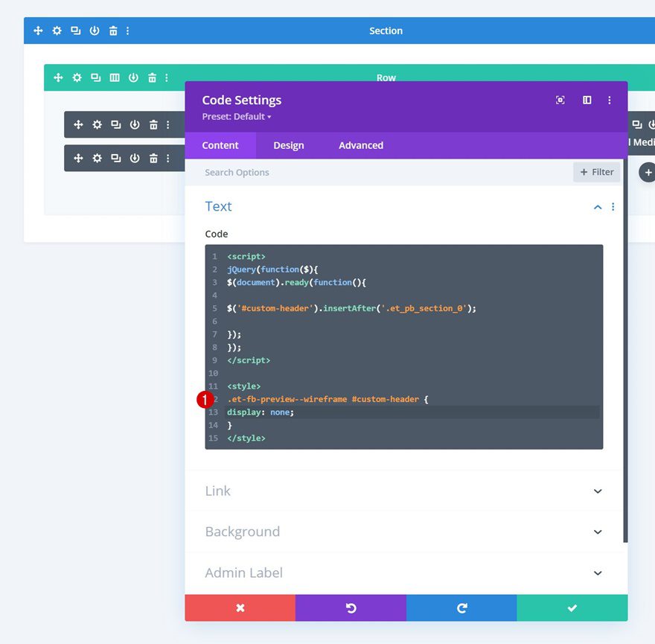This screenshot has height=644, width=655.
Task: Open the second module settings gear
Action: 97,158
